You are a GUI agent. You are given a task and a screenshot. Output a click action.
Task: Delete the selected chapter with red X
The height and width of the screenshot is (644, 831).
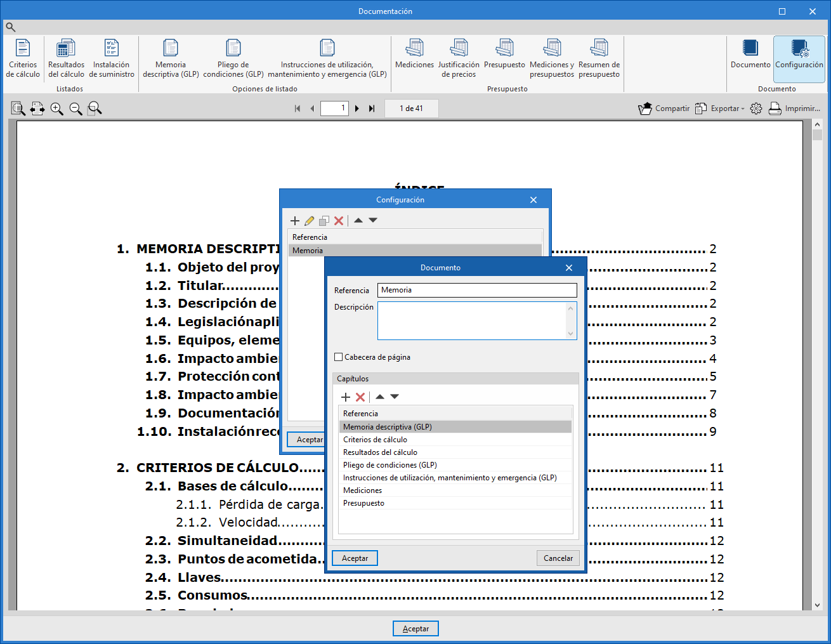click(x=360, y=397)
